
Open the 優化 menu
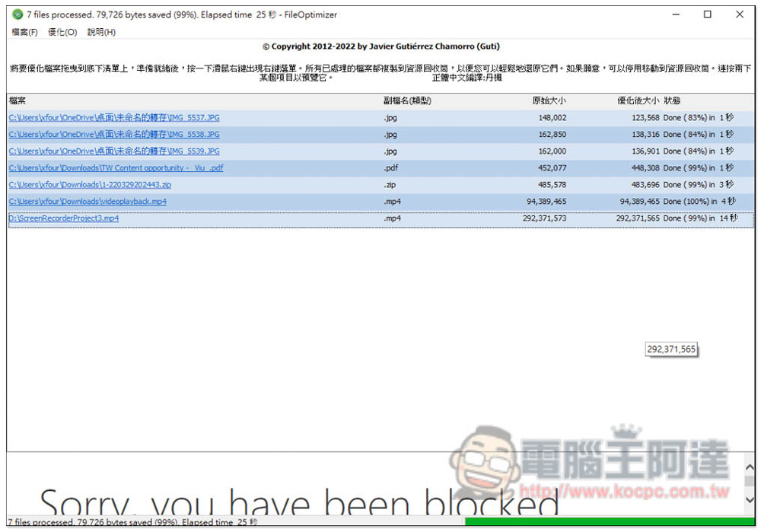62,32
